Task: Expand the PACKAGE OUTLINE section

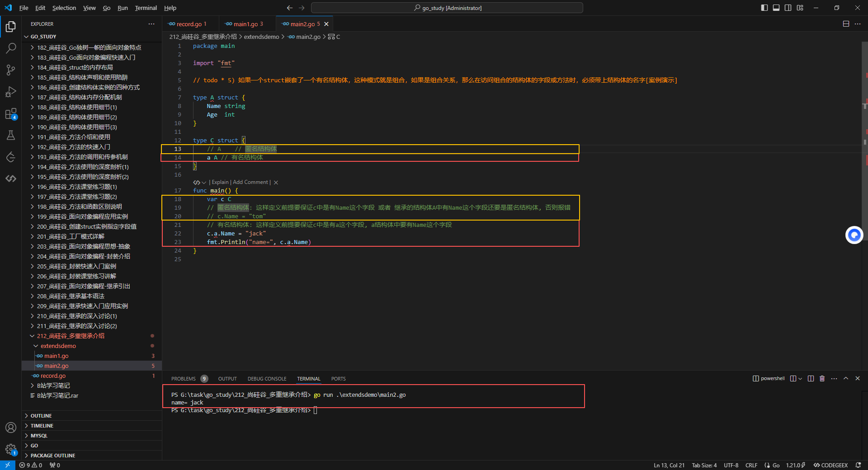Action: pos(92,456)
